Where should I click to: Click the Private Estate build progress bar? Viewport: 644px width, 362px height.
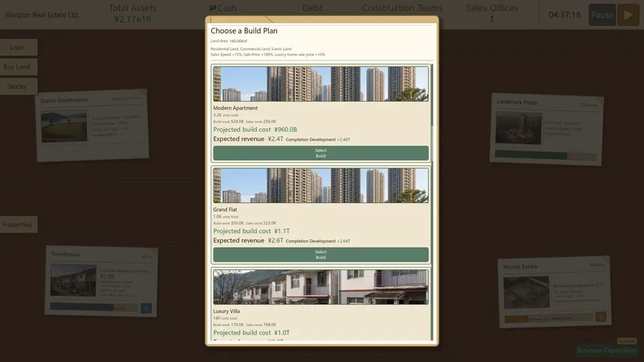coord(549,318)
